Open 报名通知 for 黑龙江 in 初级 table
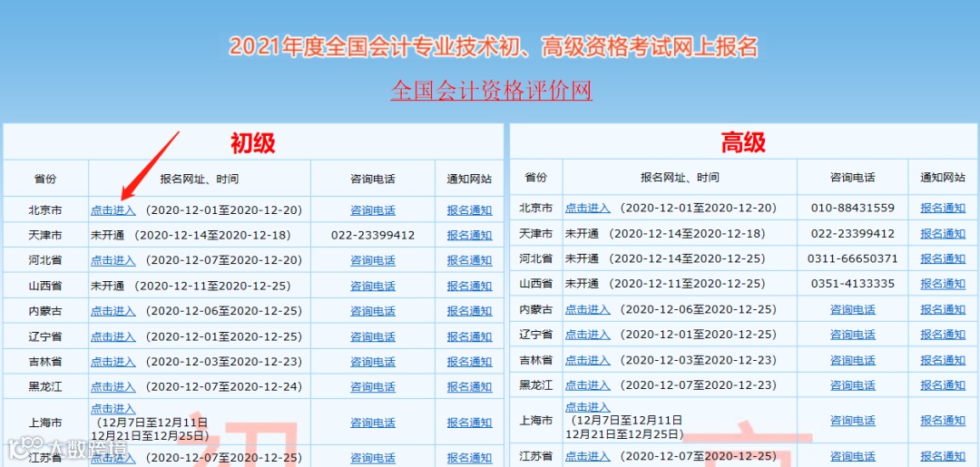This screenshot has width=980, height=467. pyautogui.click(x=469, y=387)
